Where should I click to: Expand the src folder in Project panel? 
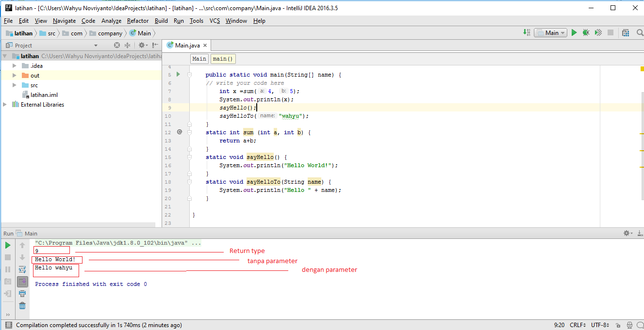(x=14, y=85)
